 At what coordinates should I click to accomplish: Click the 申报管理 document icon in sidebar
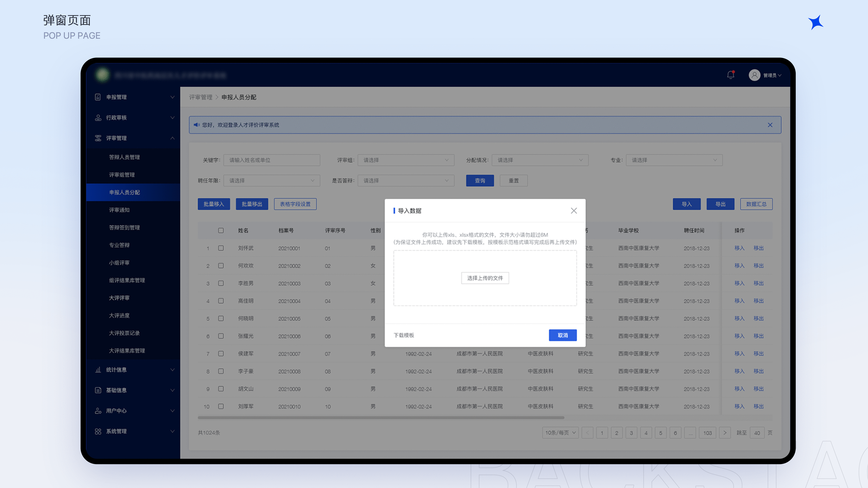(x=98, y=97)
